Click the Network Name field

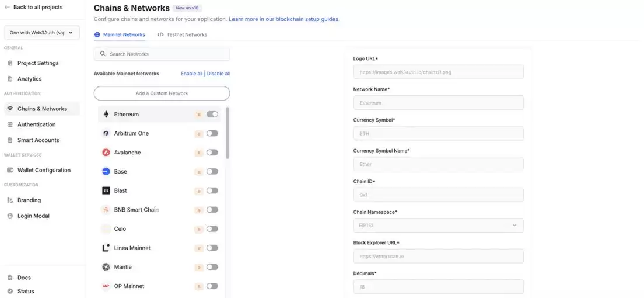438,102
